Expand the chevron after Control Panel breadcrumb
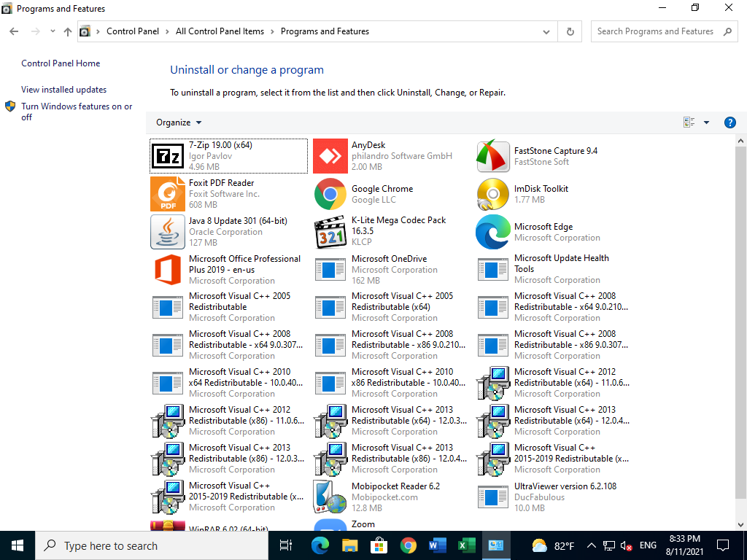 (x=167, y=31)
